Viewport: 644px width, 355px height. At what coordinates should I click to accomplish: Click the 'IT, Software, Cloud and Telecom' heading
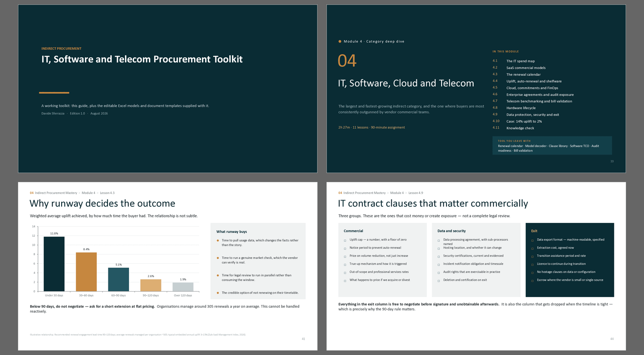[x=406, y=83]
